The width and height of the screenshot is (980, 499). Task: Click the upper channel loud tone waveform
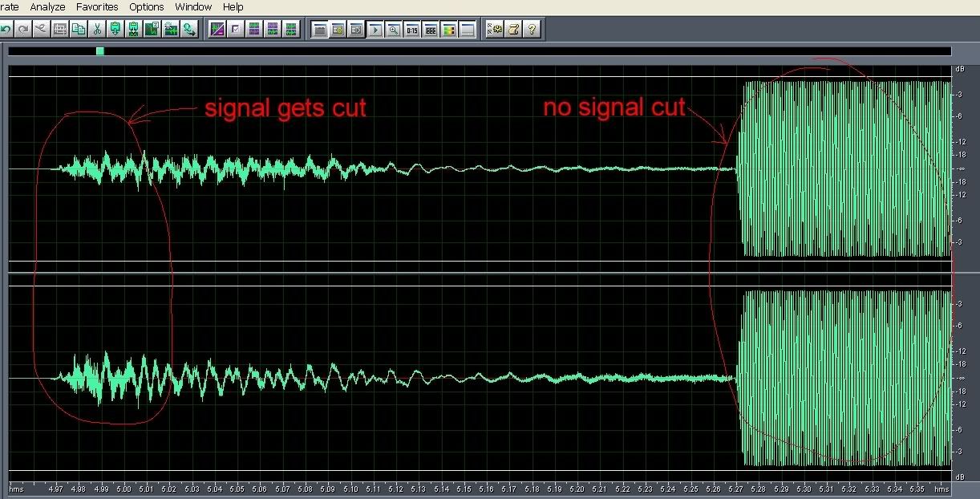pos(844,168)
